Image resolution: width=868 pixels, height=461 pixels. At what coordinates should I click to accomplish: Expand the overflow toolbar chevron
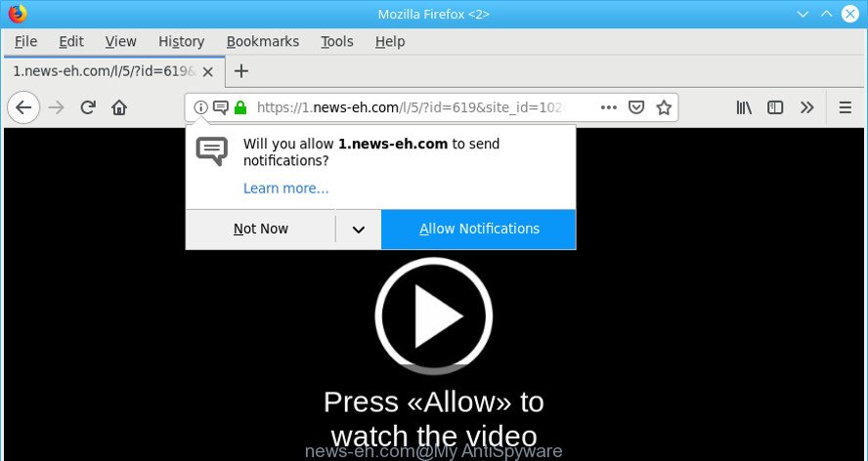click(x=807, y=107)
